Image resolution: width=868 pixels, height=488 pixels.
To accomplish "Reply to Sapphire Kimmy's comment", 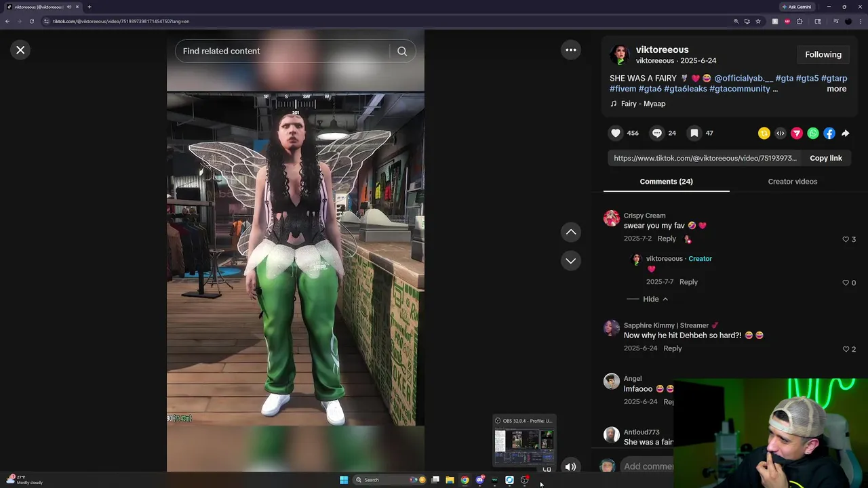I will 672,348.
